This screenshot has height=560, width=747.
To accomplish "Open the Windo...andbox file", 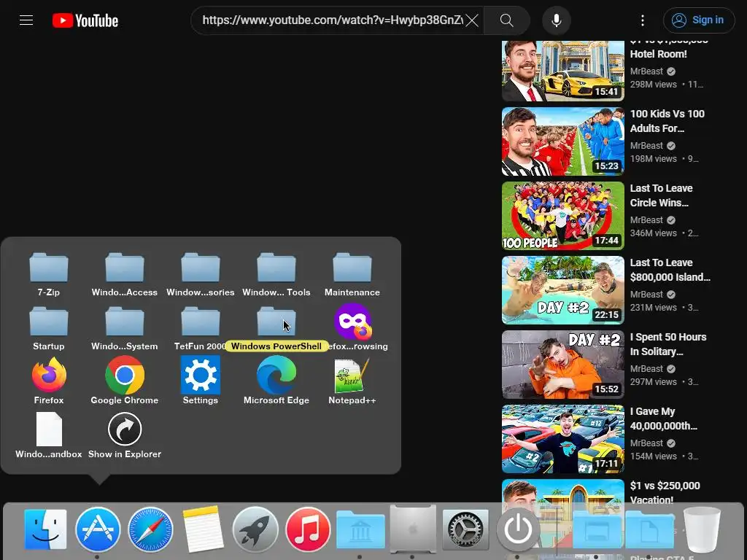I will point(49,435).
